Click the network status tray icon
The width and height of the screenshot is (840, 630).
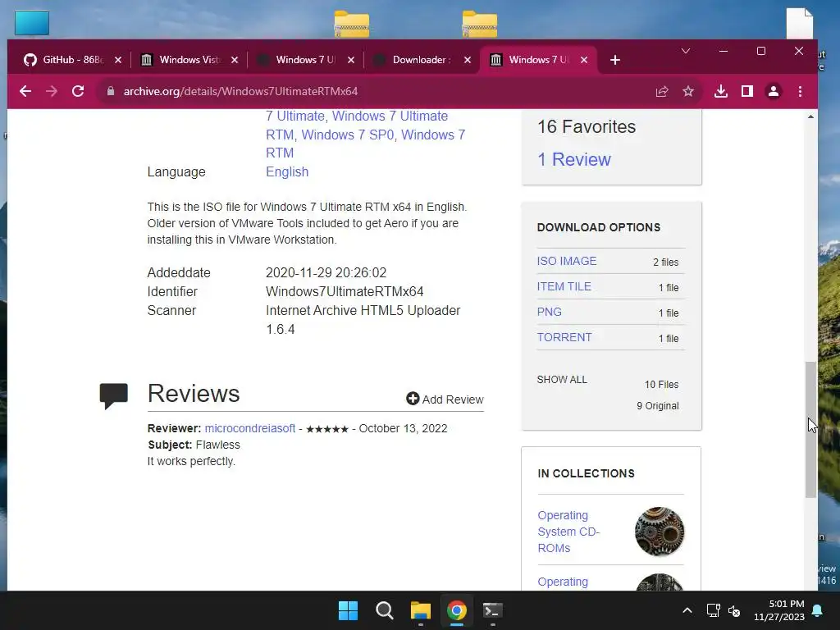point(713,610)
